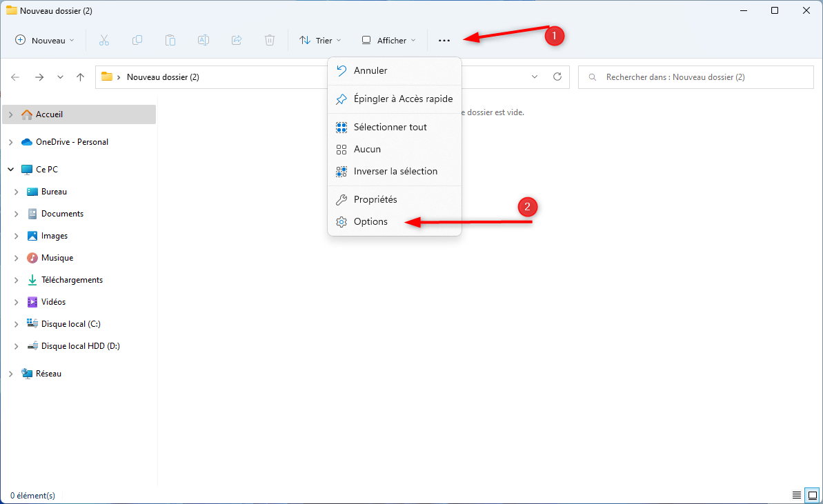Expand the Bureau tree node
Screen dimensions: 823x504
(x=17, y=192)
